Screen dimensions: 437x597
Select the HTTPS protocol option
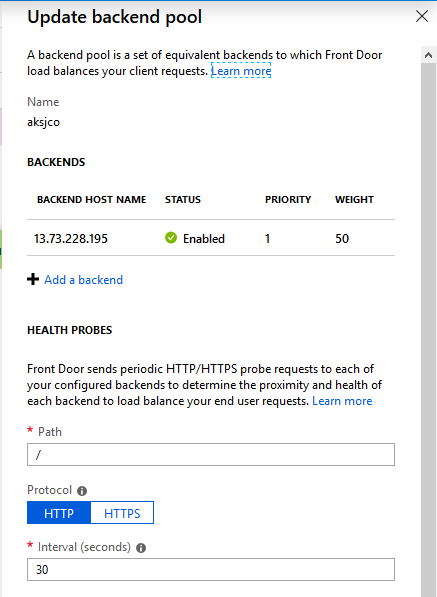[x=122, y=513]
